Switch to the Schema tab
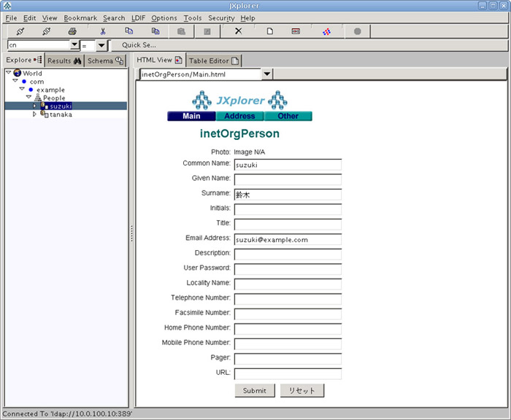This screenshot has height=420, width=511. pyautogui.click(x=105, y=61)
